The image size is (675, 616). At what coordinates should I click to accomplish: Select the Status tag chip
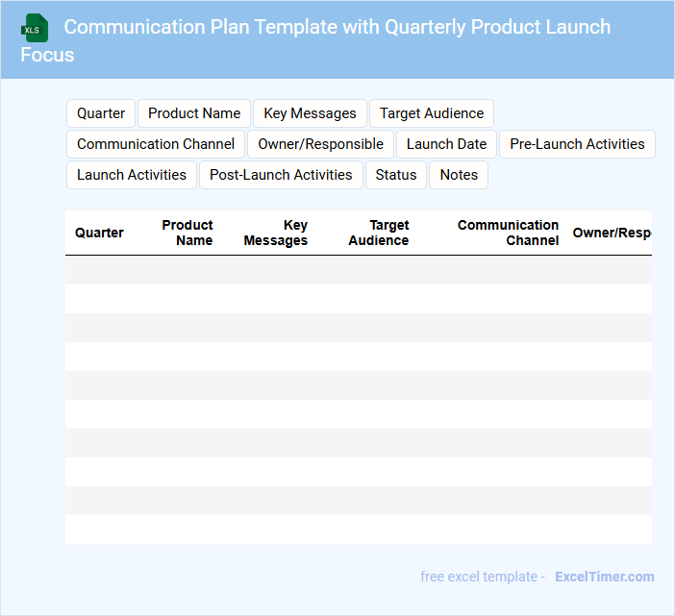pos(396,175)
